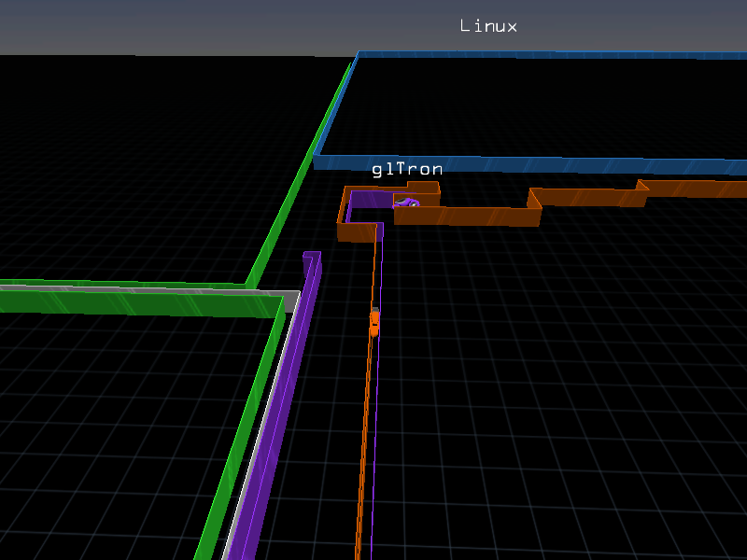Click the purple light cycle
This screenshot has height=560, width=747.
pyautogui.click(x=406, y=203)
